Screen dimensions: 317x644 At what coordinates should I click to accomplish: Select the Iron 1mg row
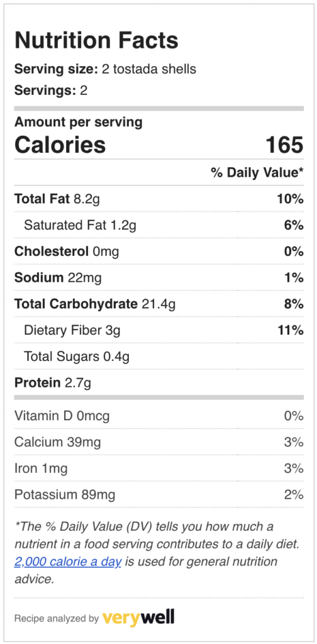point(159,468)
